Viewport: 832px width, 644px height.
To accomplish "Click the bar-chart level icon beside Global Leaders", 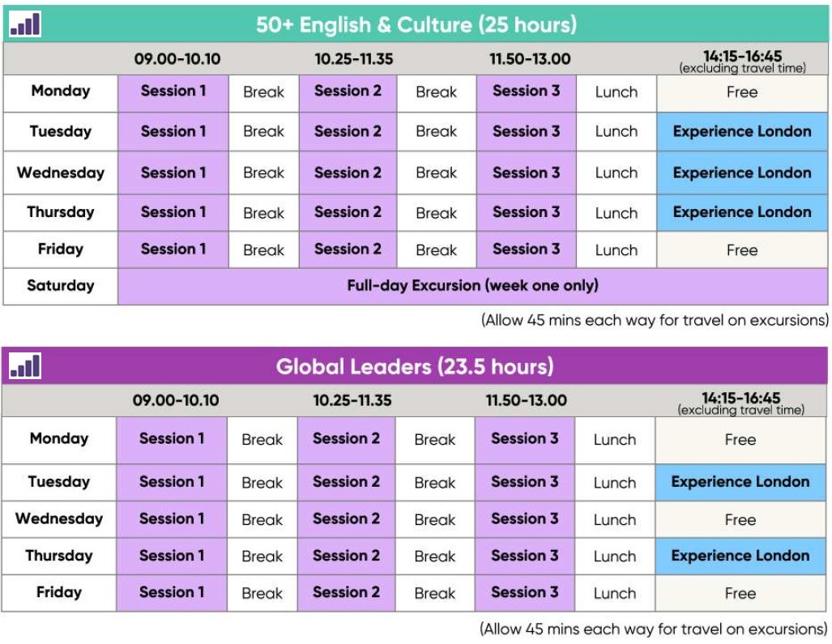I will click(x=24, y=367).
